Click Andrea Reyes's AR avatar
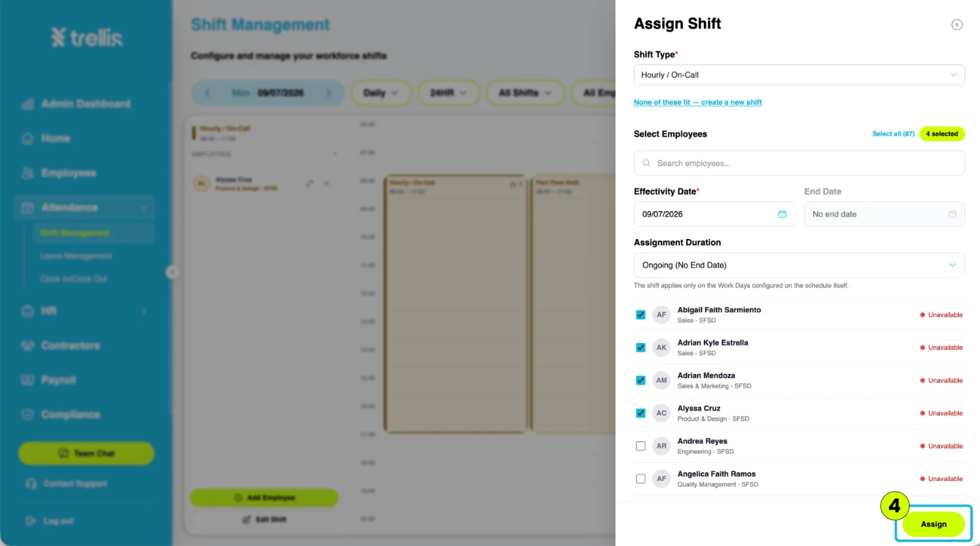 point(661,446)
